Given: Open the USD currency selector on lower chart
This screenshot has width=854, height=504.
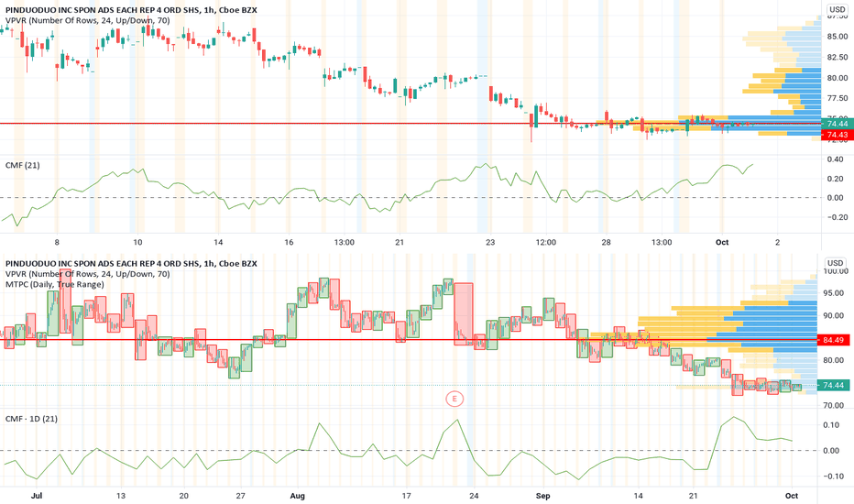Looking at the screenshot, I should point(835,263).
